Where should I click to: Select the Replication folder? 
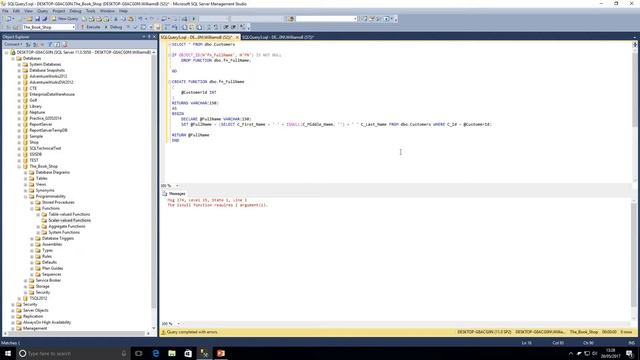(33, 316)
